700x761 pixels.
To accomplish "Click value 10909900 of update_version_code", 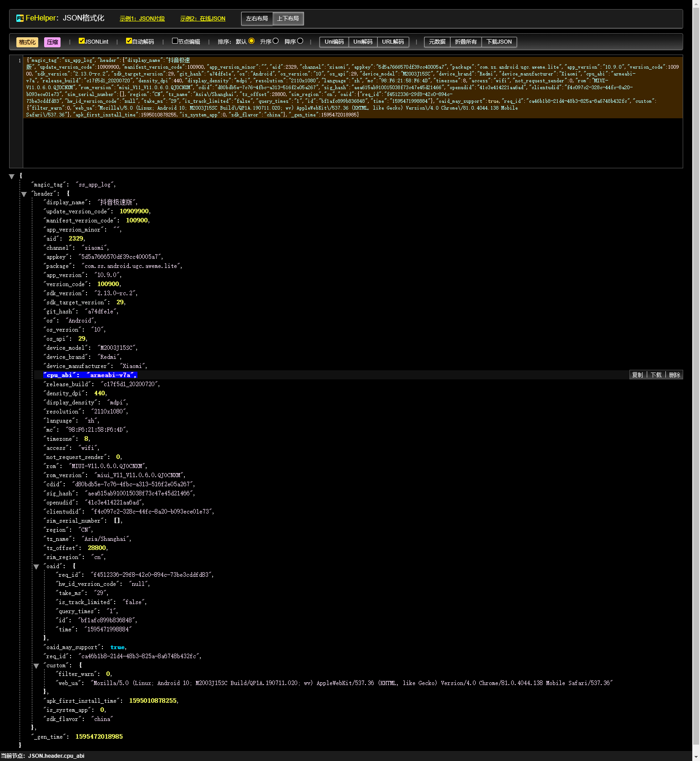I will (134, 212).
